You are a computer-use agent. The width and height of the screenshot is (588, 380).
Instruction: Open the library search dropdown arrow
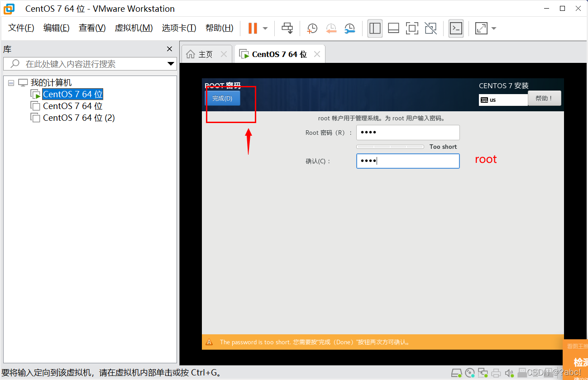click(x=171, y=64)
